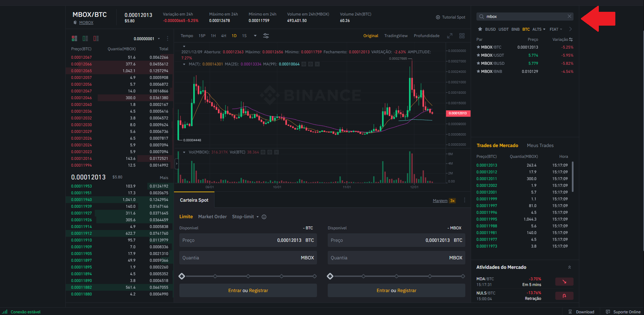The width and height of the screenshot is (644, 315).
Task: Open volume indicator settings gear
Action: 270,152
